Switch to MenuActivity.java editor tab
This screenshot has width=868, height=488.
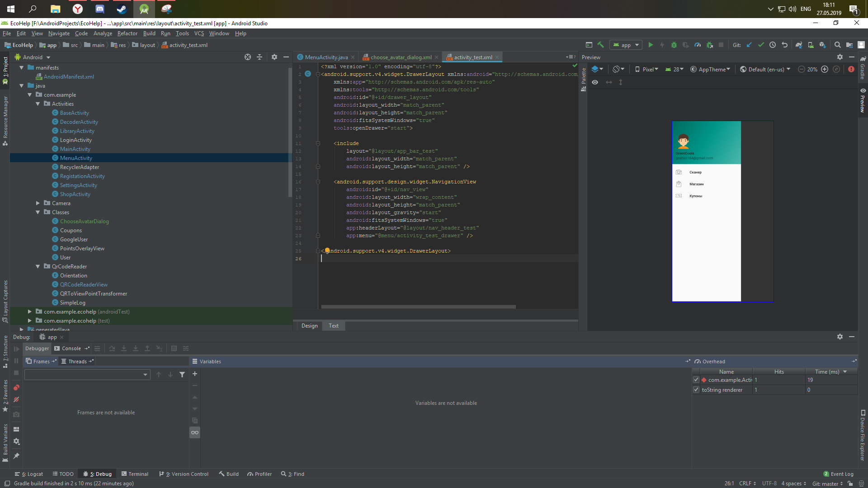pos(326,57)
